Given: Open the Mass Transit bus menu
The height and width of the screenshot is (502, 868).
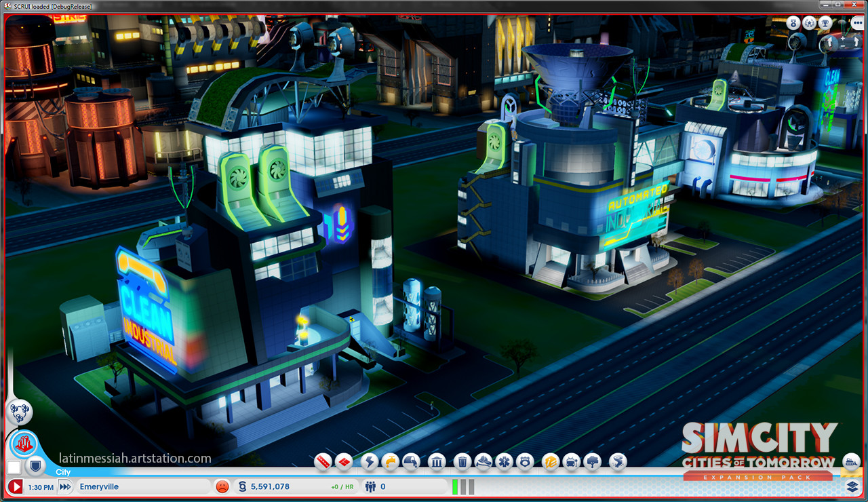Looking at the screenshot, I should coord(572,462).
